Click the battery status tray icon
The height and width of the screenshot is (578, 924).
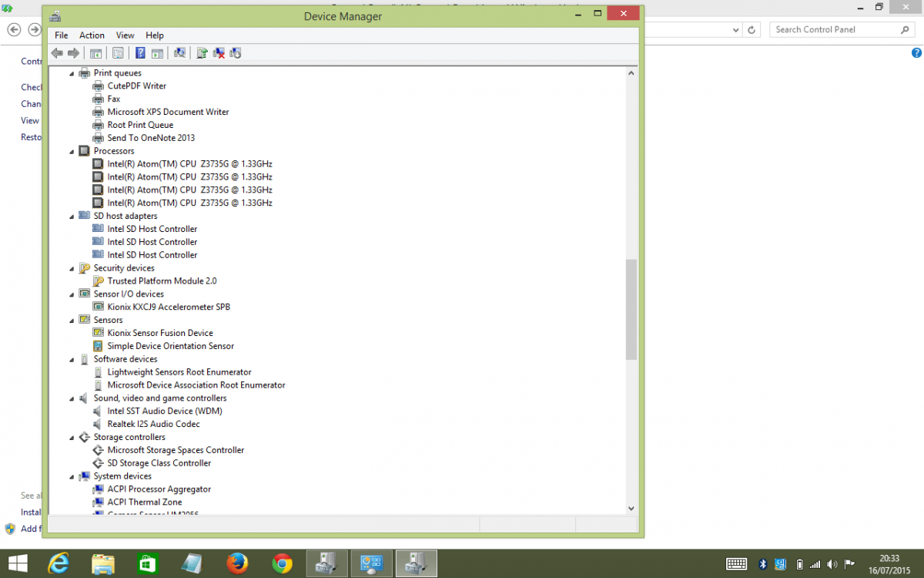click(799, 563)
